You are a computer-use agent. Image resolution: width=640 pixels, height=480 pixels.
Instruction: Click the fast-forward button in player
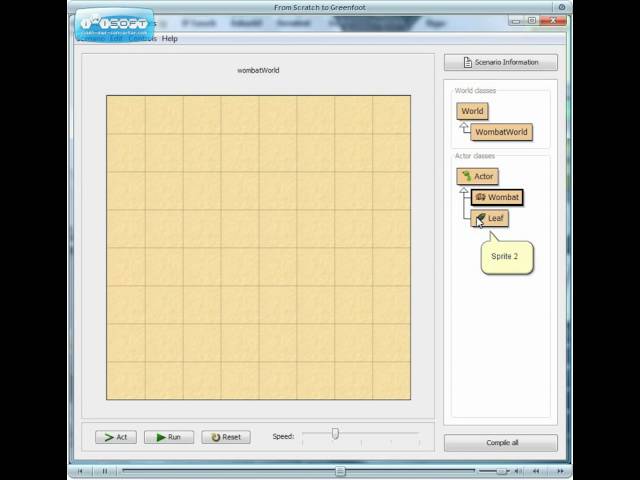[x=560, y=471]
